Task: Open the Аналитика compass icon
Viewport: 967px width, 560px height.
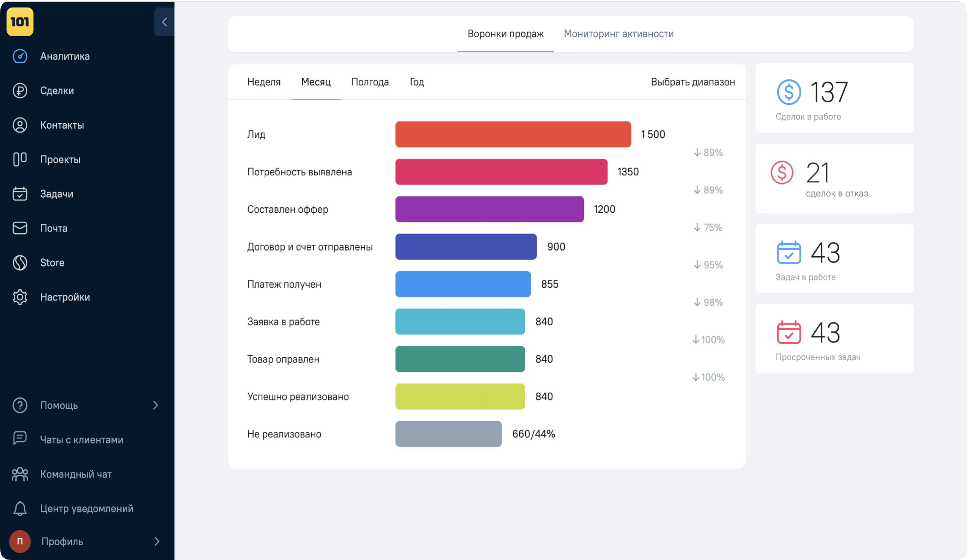Action: pos(20,56)
